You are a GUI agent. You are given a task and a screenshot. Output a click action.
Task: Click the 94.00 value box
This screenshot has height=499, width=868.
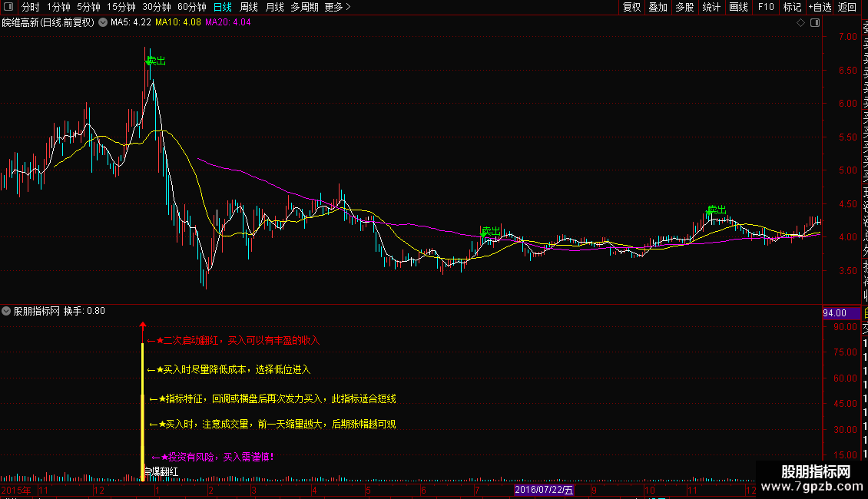click(x=841, y=313)
